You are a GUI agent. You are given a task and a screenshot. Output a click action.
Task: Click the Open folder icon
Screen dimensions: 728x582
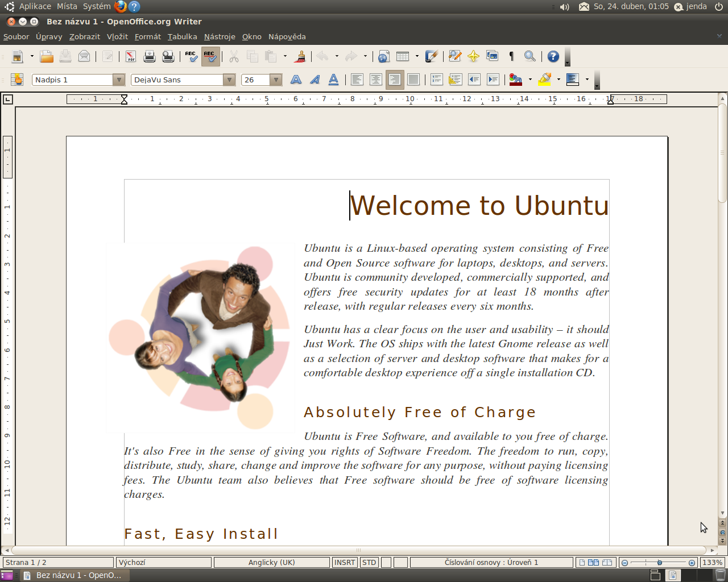pyautogui.click(x=47, y=56)
